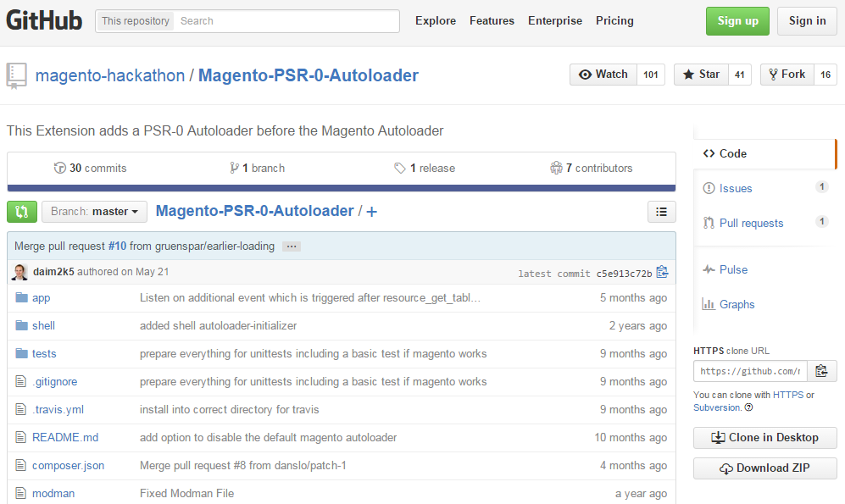Click the green compare and review button
The image size is (845, 504).
click(x=22, y=212)
